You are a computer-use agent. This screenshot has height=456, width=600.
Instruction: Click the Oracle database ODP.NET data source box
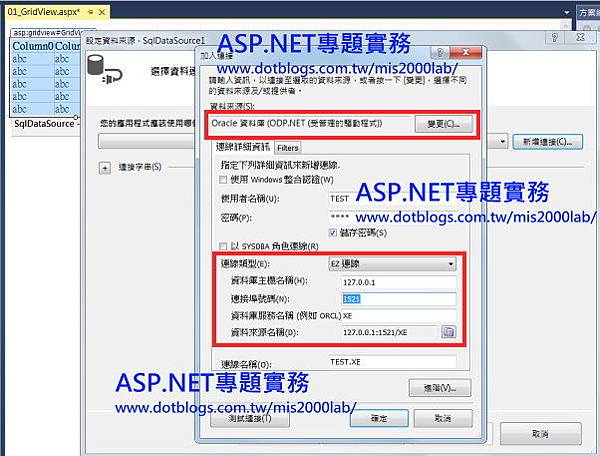tap(310, 124)
